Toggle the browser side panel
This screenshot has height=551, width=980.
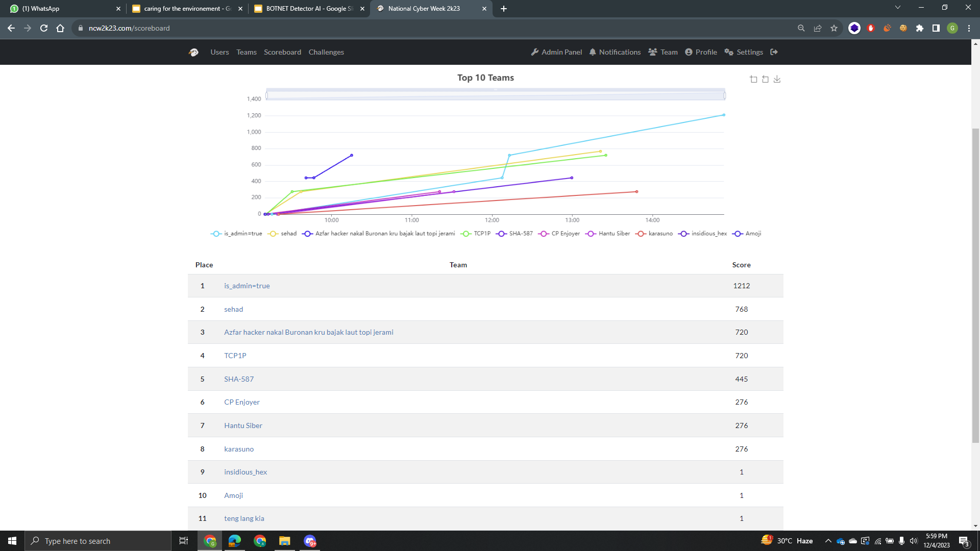(936, 28)
